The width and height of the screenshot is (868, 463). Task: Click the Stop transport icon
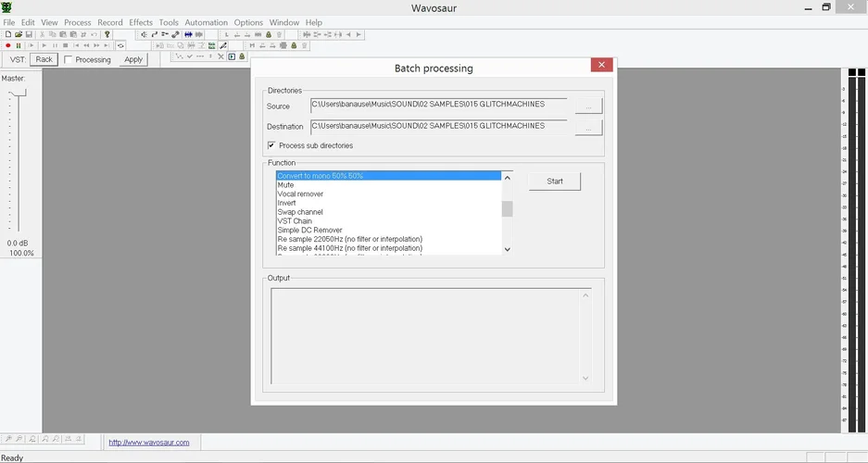click(66, 45)
